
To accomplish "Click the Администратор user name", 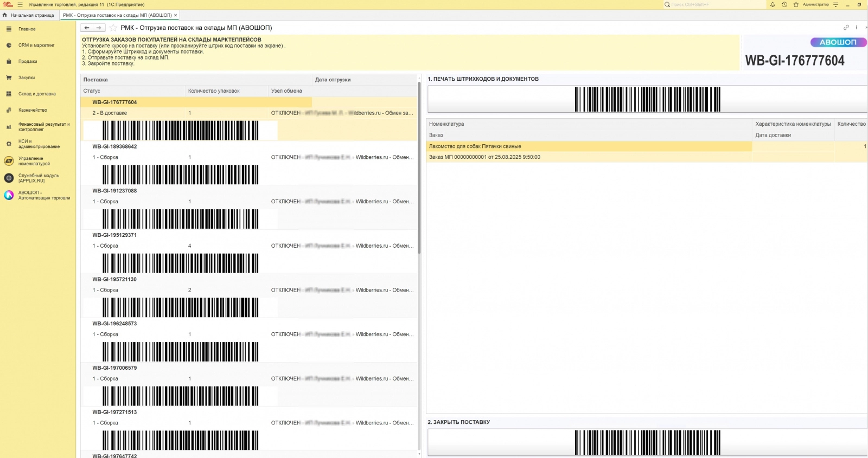I will pyautogui.click(x=816, y=4).
